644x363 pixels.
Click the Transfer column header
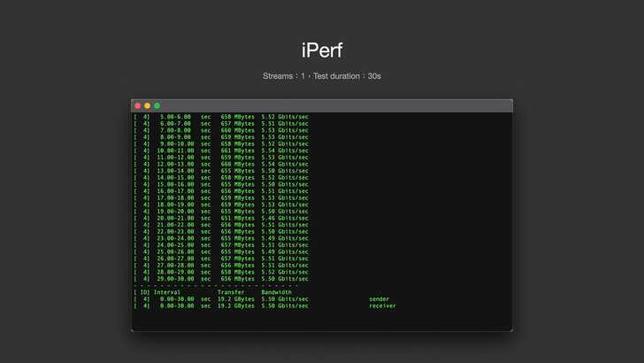231,292
